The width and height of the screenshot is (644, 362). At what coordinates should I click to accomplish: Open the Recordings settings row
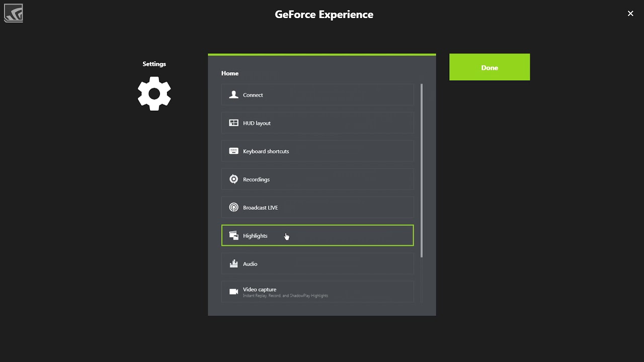click(x=317, y=179)
